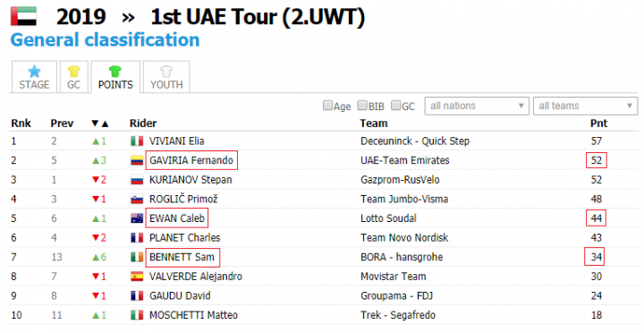Click the Irish flag beside BENNETT Sam
644x333 pixels.
[x=137, y=257]
